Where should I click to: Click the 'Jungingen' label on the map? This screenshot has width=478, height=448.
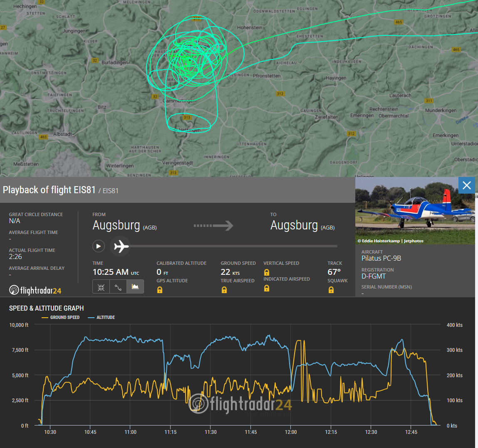pos(74,31)
